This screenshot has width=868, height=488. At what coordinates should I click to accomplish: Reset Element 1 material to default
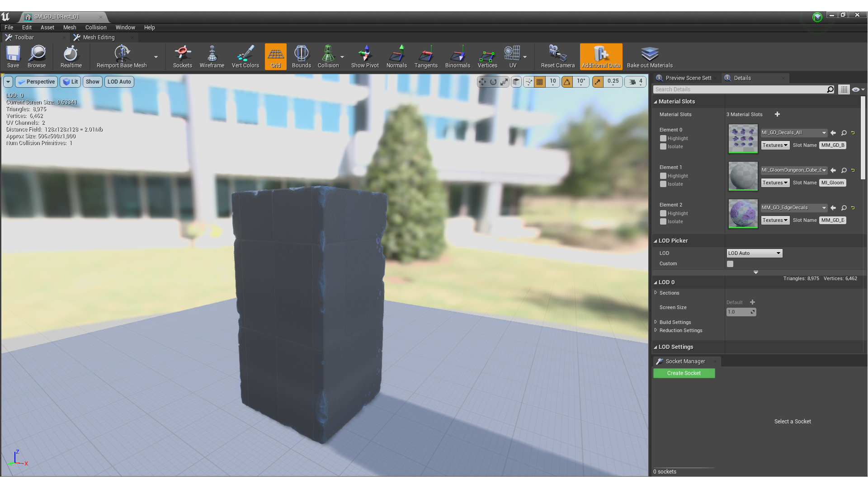(x=853, y=170)
